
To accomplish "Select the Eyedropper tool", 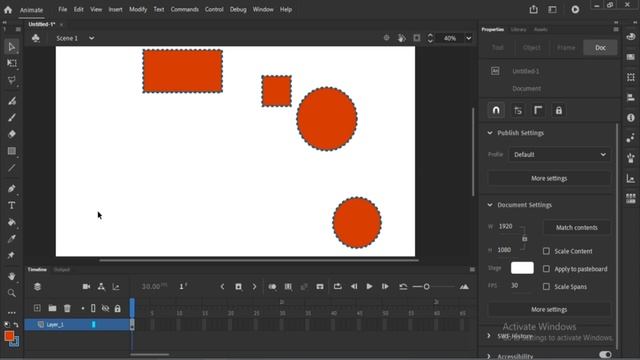I will click(11, 239).
